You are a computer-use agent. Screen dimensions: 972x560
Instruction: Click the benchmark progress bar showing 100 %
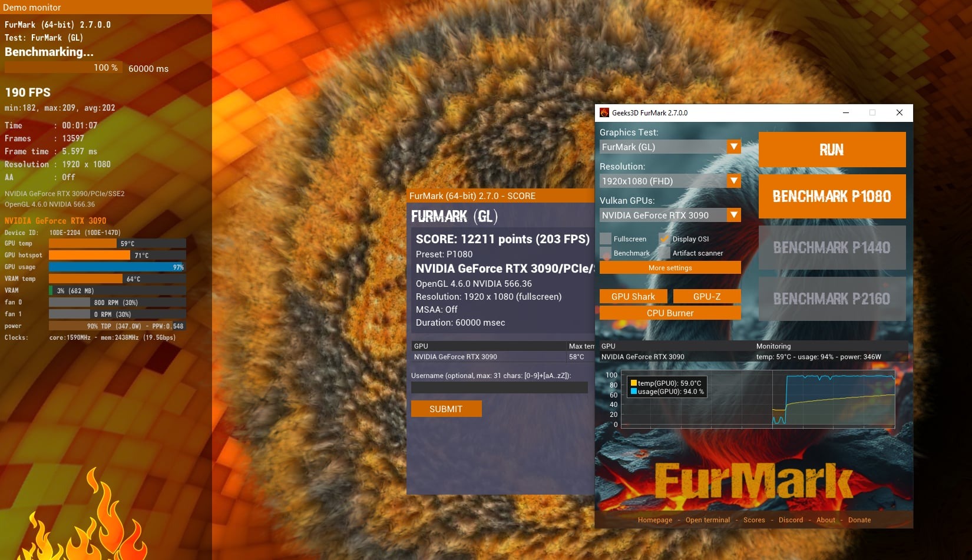point(64,67)
